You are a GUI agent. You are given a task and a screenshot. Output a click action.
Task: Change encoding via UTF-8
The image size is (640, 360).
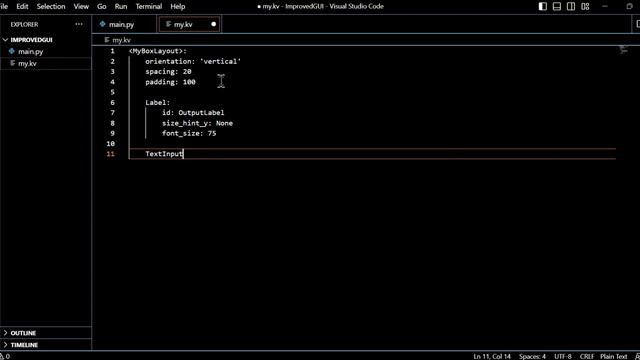click(563, 356)
